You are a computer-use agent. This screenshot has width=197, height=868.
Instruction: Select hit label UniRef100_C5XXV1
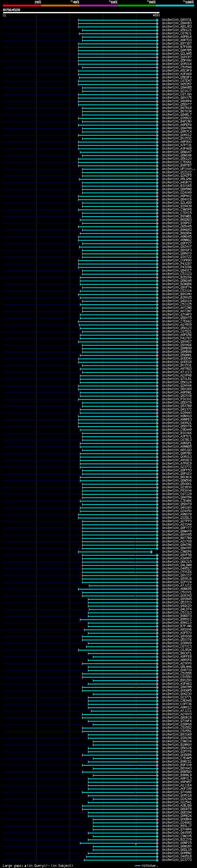coord(177,592)
